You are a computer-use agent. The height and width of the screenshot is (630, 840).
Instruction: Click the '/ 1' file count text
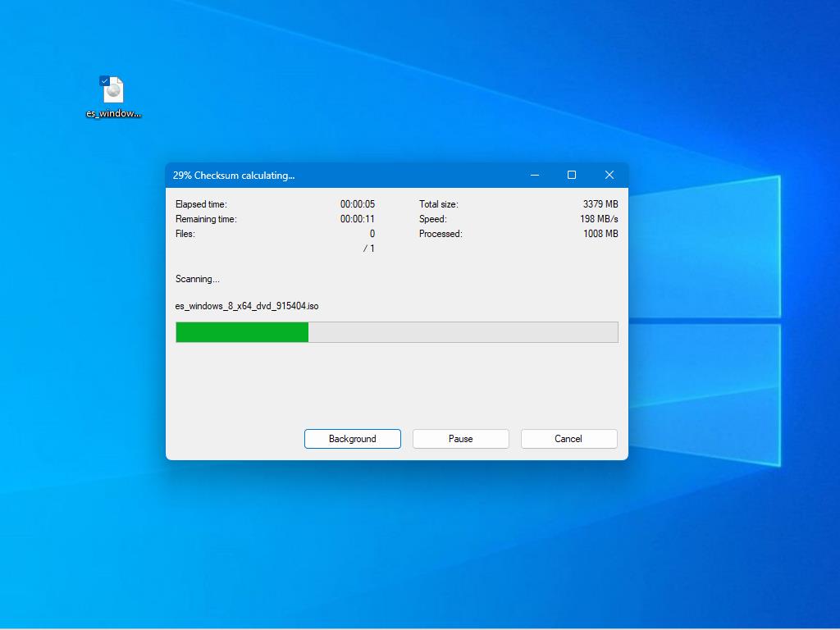click(368, 249)
